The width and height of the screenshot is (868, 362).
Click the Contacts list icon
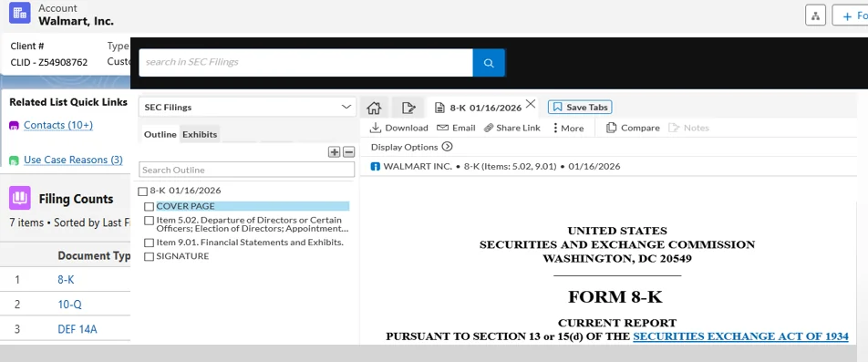tap(15, 126)
